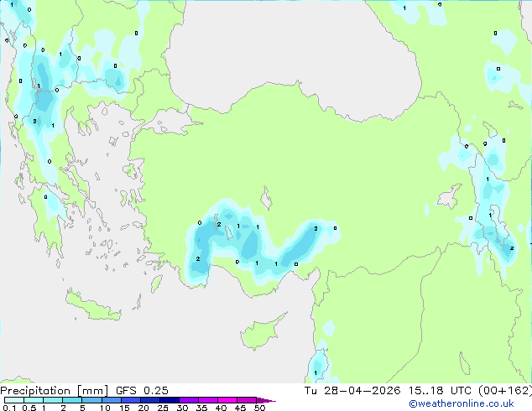Click the 40–45 mm legend swatch
Viewport: 532px width, 411px height.
pyautogui.click(x=227, y=400)
